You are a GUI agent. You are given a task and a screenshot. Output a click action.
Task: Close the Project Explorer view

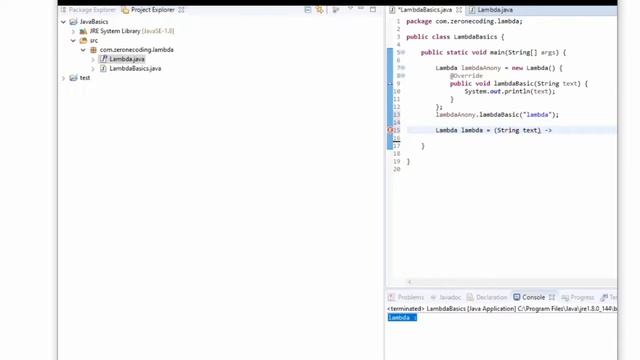tap(181, 10)
